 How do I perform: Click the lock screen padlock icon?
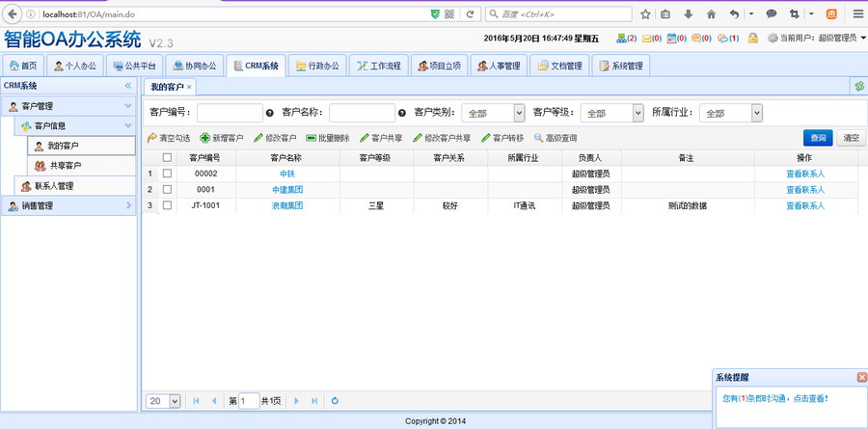[x=753, y=39]
